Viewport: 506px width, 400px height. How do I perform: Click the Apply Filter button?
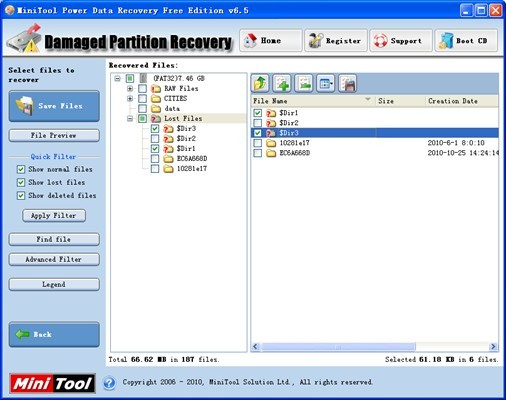[x=54, y=215]
